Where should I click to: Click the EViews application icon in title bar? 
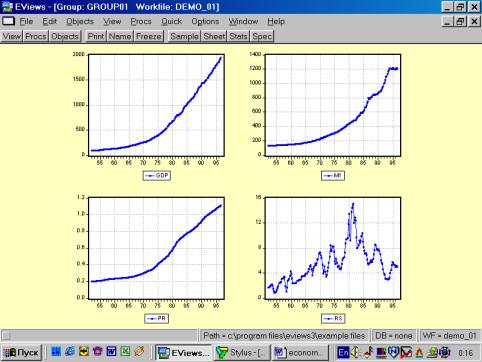click(7, 7)
